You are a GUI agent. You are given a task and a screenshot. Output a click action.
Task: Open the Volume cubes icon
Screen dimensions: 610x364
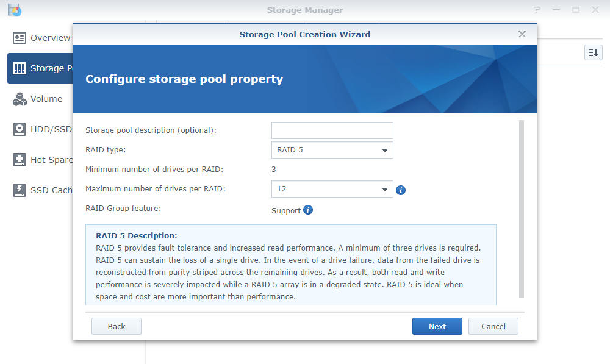pos(20,99)
